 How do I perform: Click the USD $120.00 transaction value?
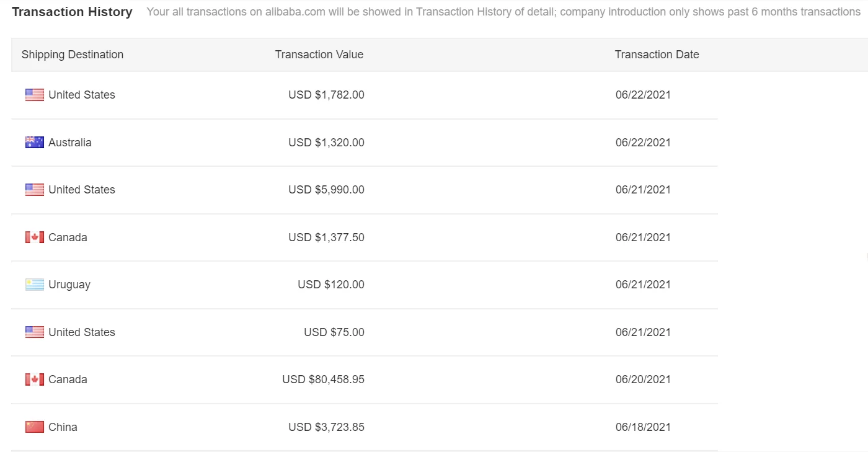click(331, 285)
